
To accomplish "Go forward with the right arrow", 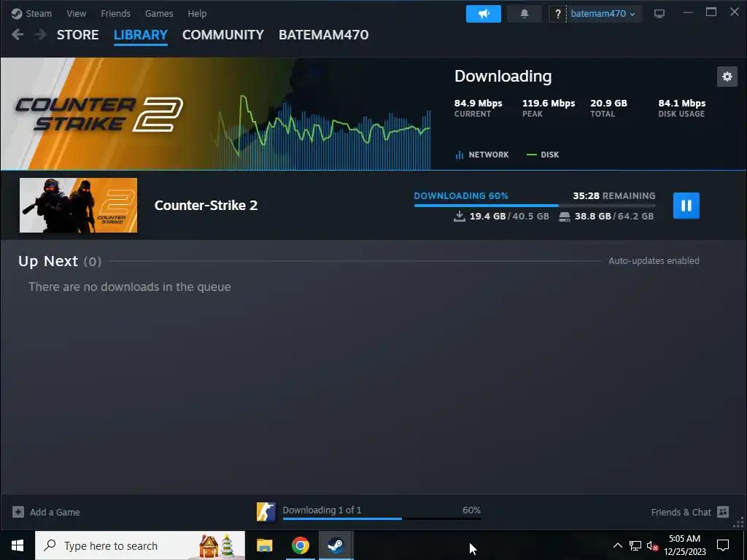I will coord(41,34).
